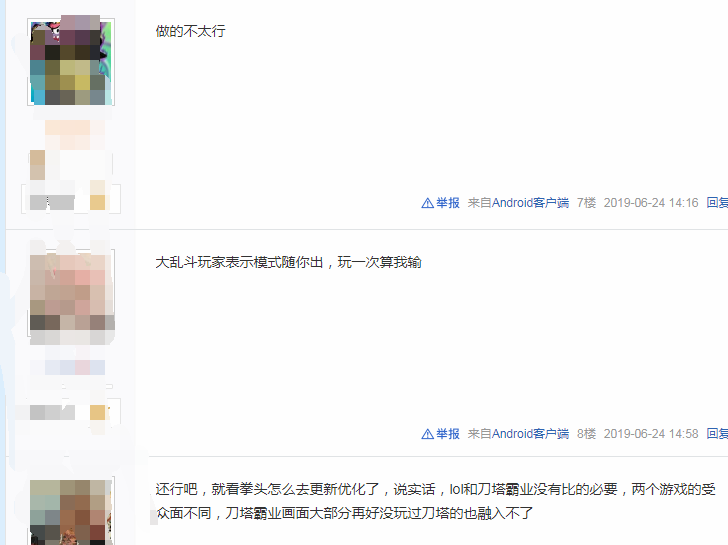728x545 pixels.
Task: Select the 8楼 floor label
Action: pyautogui.click(x=586, y=434)
